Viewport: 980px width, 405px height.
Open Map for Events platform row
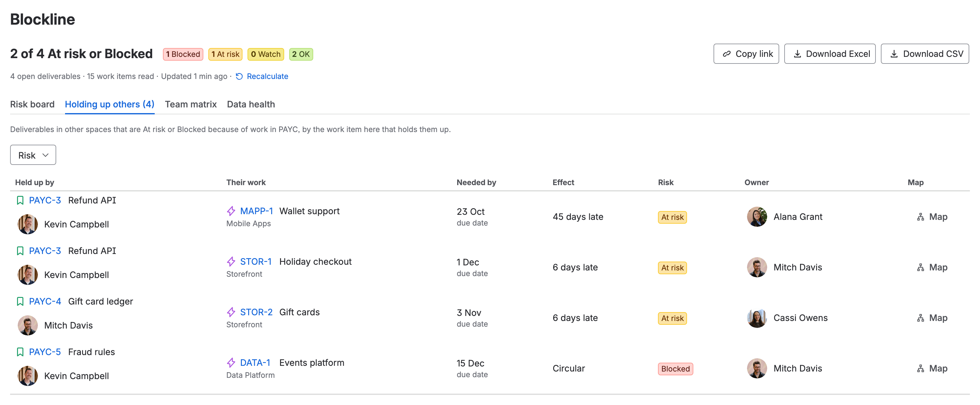tap(932, 369)
